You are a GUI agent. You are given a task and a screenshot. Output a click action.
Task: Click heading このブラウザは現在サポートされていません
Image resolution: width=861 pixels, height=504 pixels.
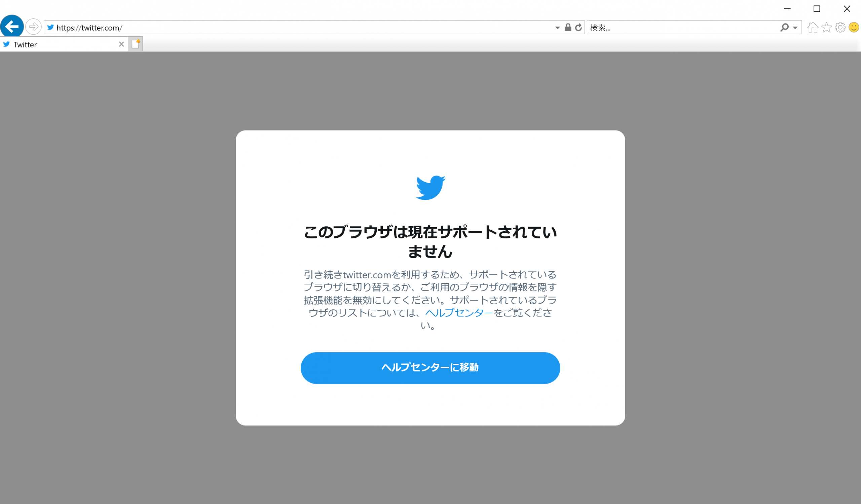430,241
